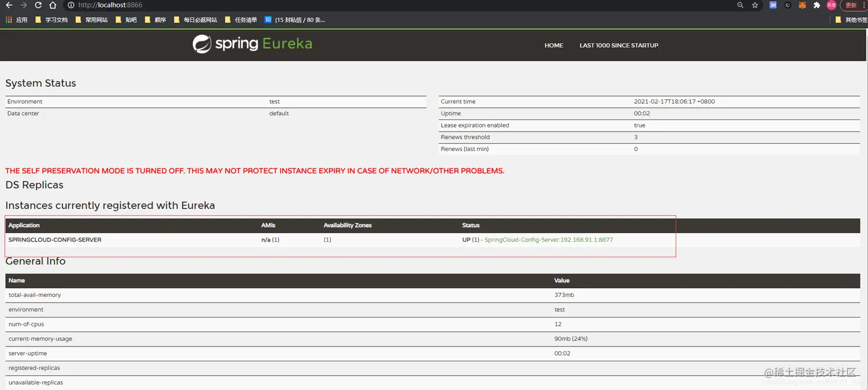Screen dimensions: 868x390
Task: Click the Availability Zones column header
Action: (347, 225)
